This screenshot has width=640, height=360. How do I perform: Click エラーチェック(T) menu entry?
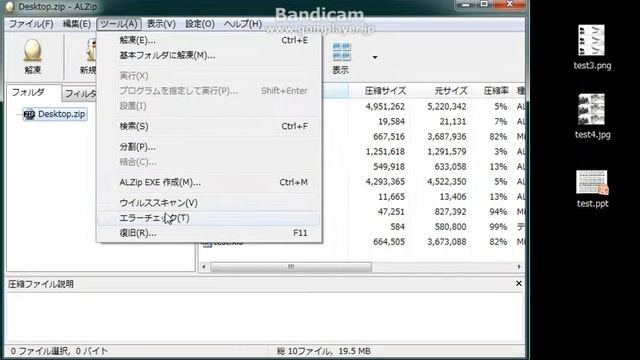(x=209, y=218)
